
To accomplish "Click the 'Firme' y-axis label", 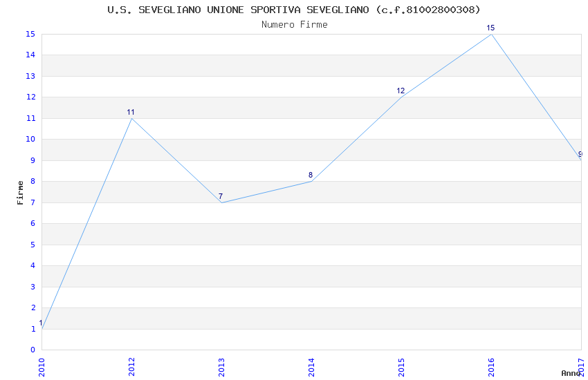I will 20,193.
